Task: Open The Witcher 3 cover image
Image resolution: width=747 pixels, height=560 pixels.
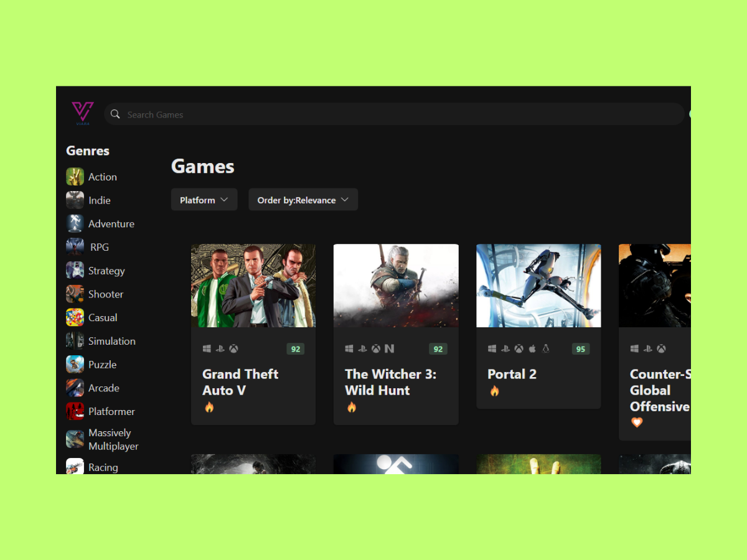Action: coord(396,286)
